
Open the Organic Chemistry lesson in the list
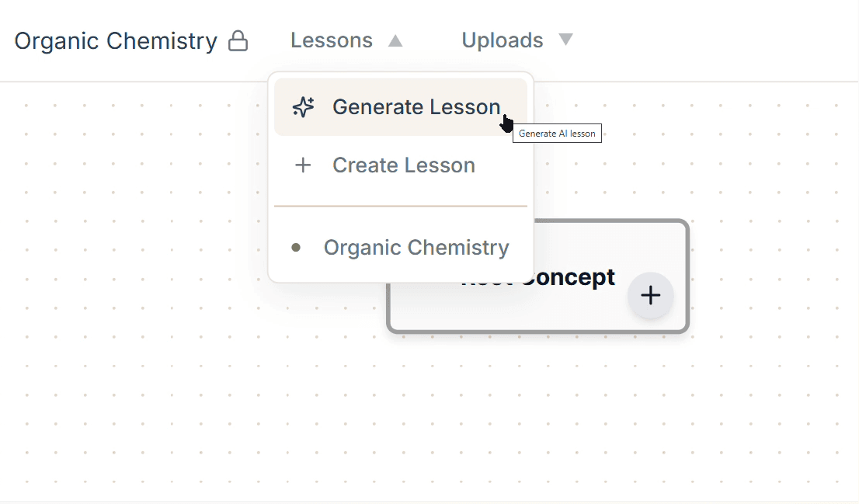coord(416,248)
